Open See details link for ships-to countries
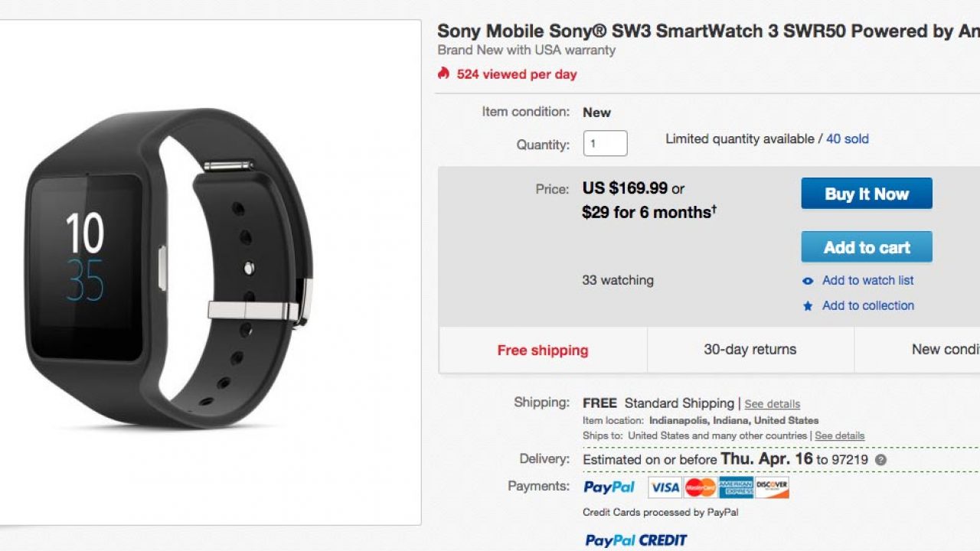 839,435
